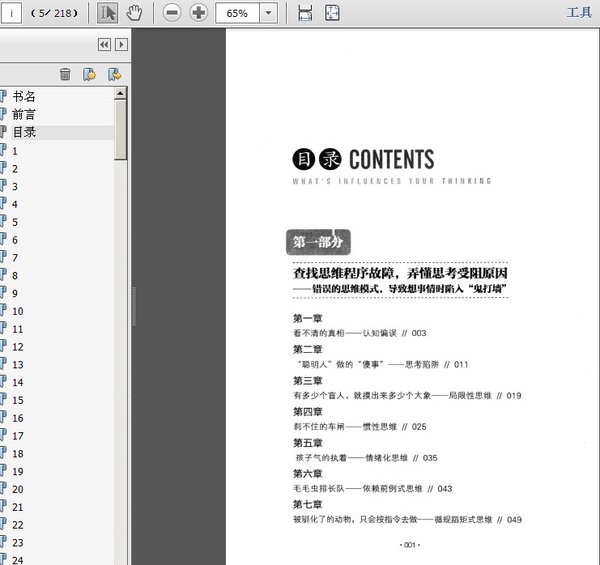
Task: Jump to bookmark 12
Action: point(18,347)
